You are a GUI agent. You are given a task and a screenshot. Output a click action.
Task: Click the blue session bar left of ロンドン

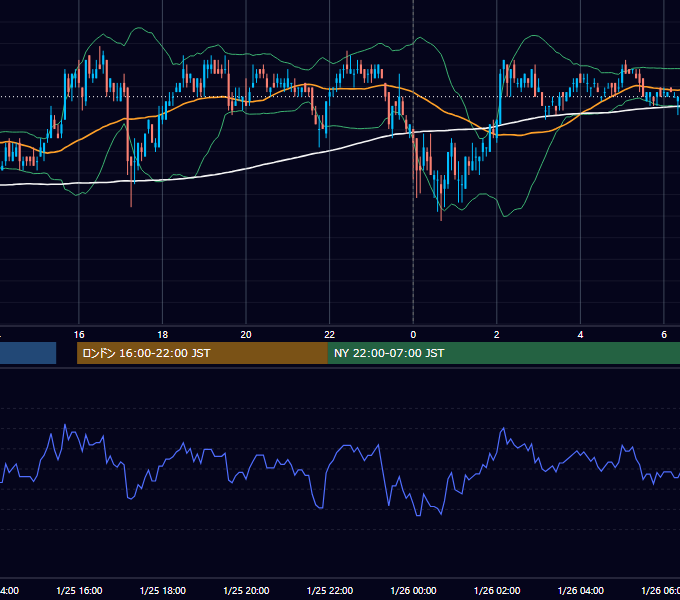[28, 353]
